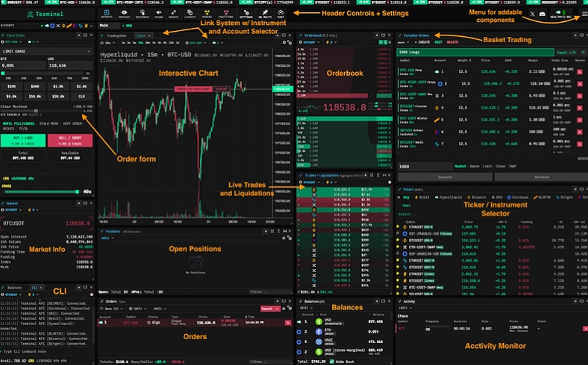Click the Fast gauge icon in header
The width and height of the screenshot is (588, 365).
(x=281, y=14)
